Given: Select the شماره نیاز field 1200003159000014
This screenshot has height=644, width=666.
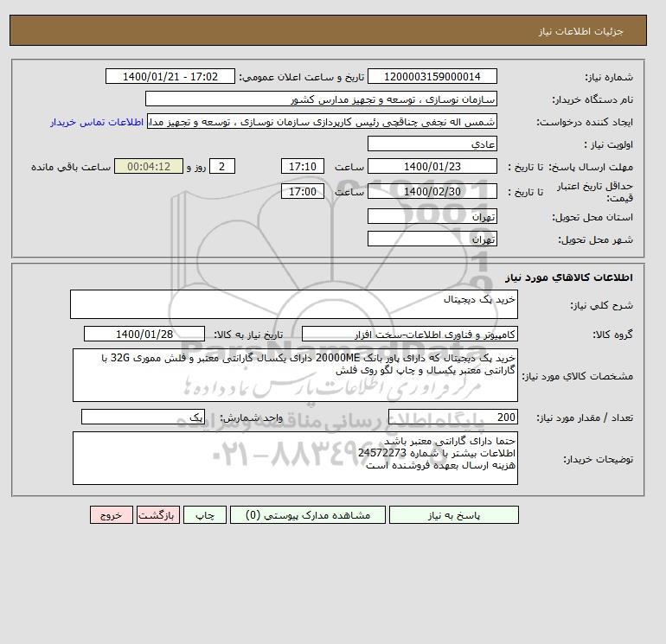Looking at the screenshot, I should click(432, 77).
